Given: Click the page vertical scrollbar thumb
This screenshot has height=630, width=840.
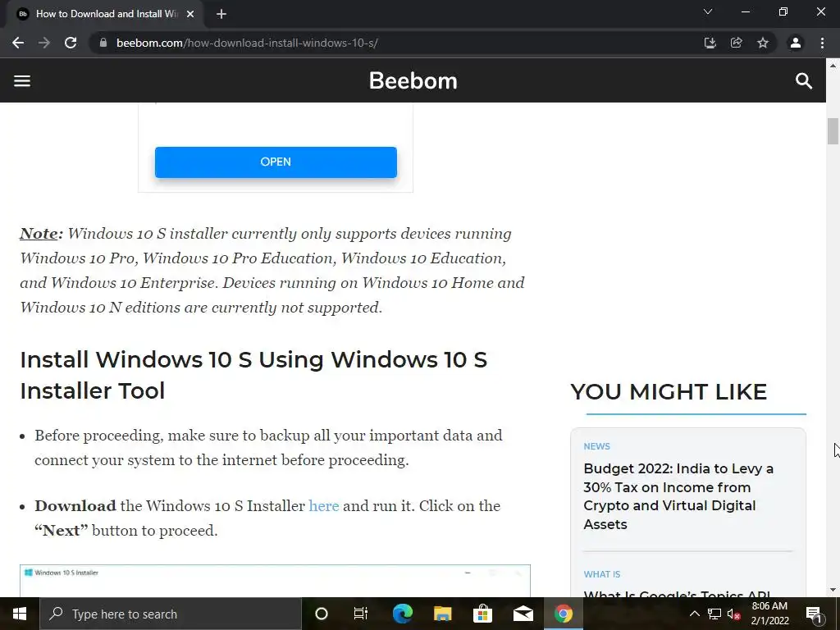Looking at the screenshot, I should tap(833, 131).
